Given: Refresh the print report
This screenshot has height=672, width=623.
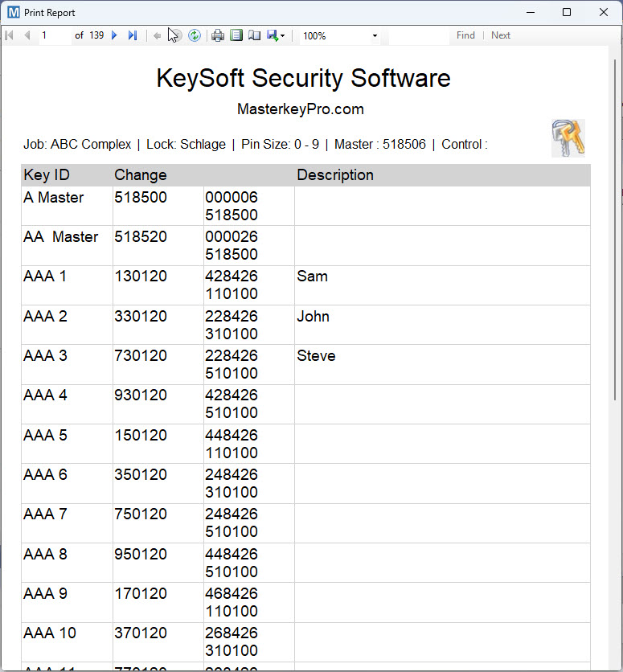Looking at the screenshot, I should pos(195,35).
